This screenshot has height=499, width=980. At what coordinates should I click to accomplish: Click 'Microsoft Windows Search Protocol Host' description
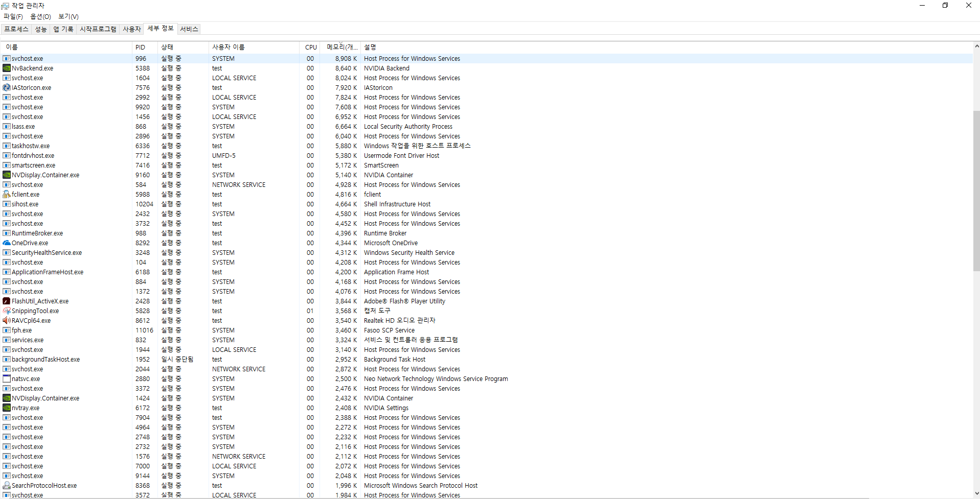coord(421,486)
